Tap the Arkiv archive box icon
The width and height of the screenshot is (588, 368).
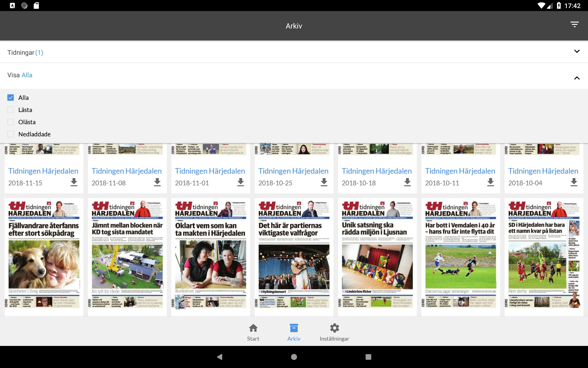point(294,328)
